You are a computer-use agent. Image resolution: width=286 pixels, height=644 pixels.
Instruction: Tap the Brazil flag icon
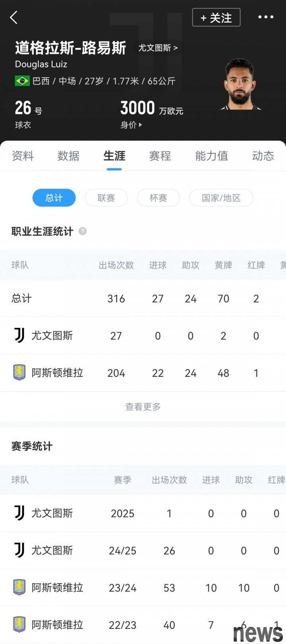[22, 81]
